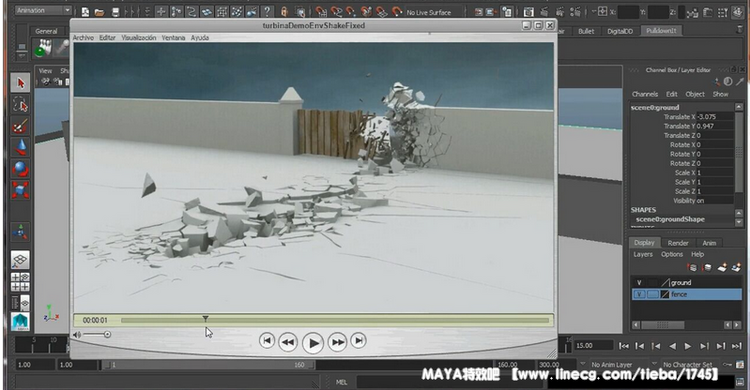Image resolution: width=750 pixels, height=390 pixels.
Task: Open Visualización menu in player window
Action: pyautogui.click(x=139, y=37)
